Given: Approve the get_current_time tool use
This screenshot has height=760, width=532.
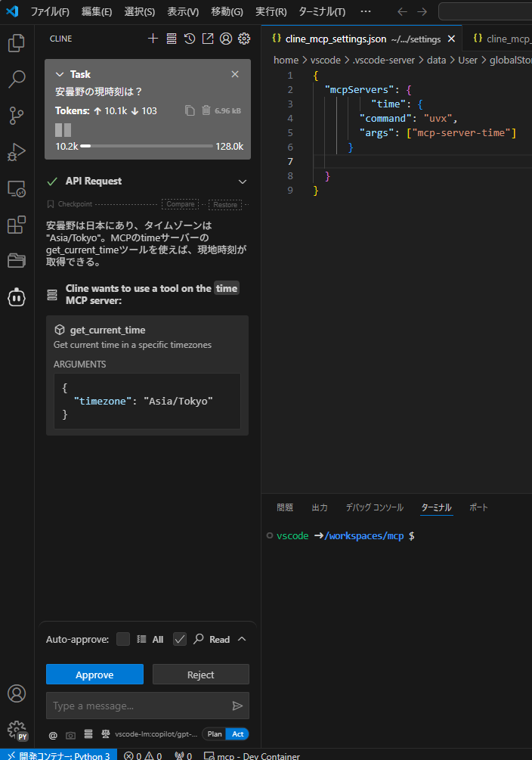Looking at the screenshot, I should click(94, 675).
